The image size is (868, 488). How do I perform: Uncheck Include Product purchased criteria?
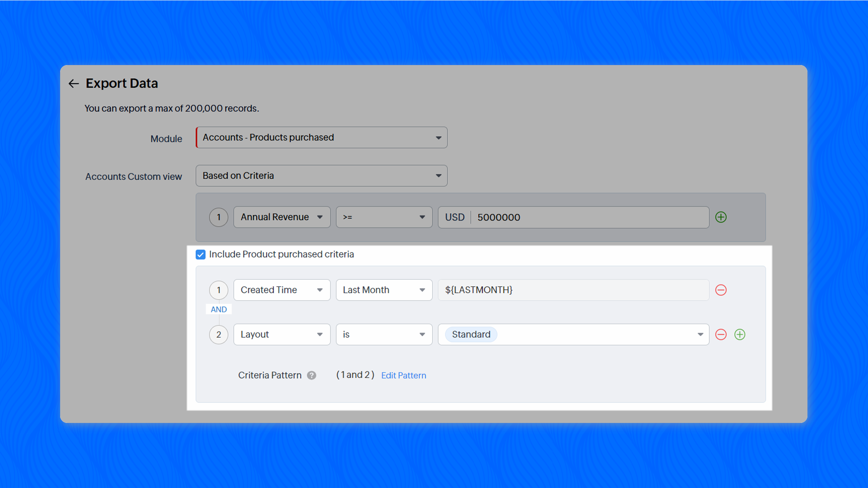[201, 254]
